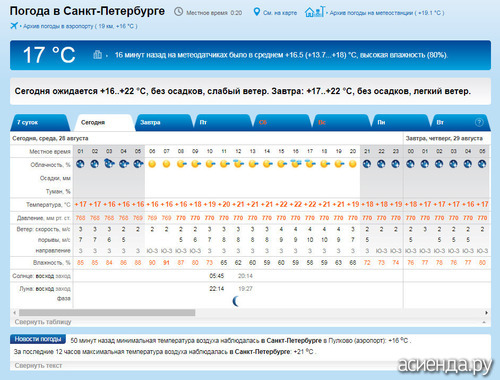This screenshot has width=500, height=380.
Task: Collapse the news text via Свернуть текст
Action: (38, 366)
